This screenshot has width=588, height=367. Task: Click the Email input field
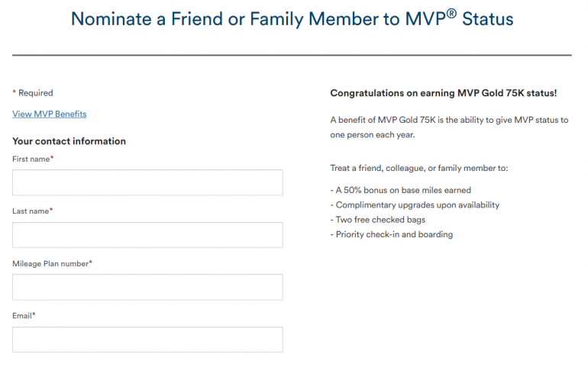pos(147,340)
